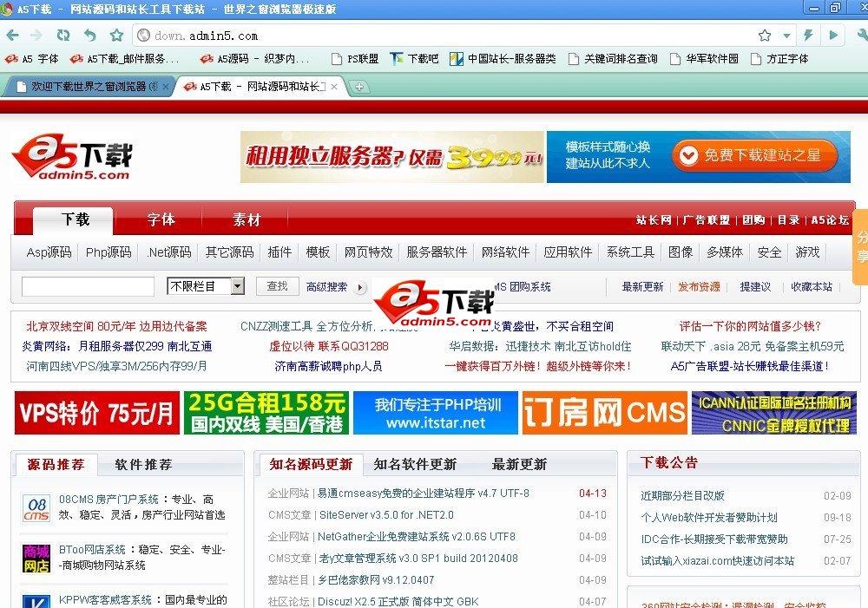Image resolution: width=868 pixels, height=608 pixels.
Task: Switch to 知名软件更新 tab
Action: point(415,464)
